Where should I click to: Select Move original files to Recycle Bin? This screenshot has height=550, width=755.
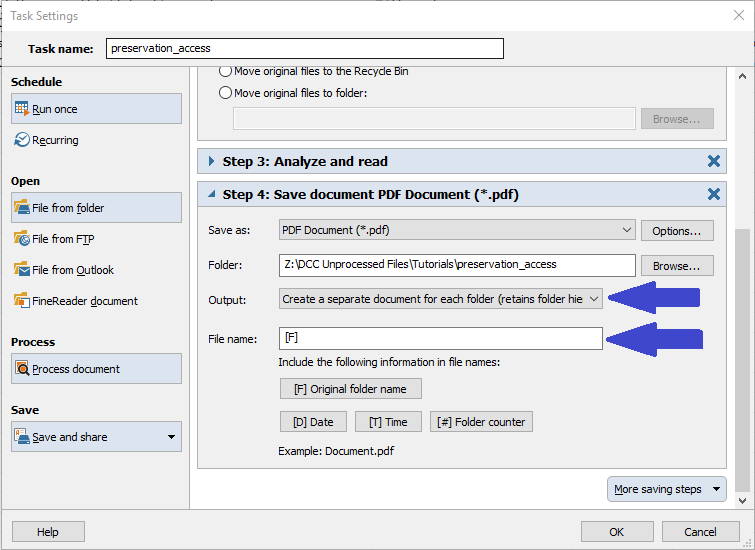[x=225, y=72]
